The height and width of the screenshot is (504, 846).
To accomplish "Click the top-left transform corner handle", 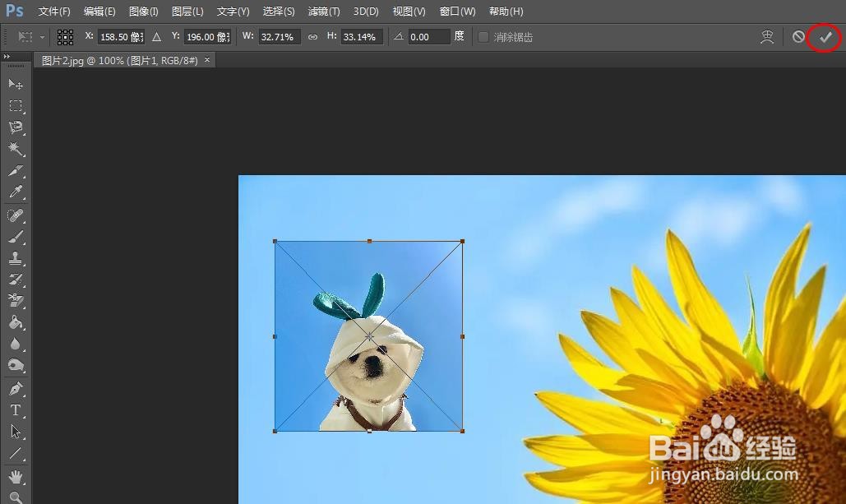I will pos(275,242).
